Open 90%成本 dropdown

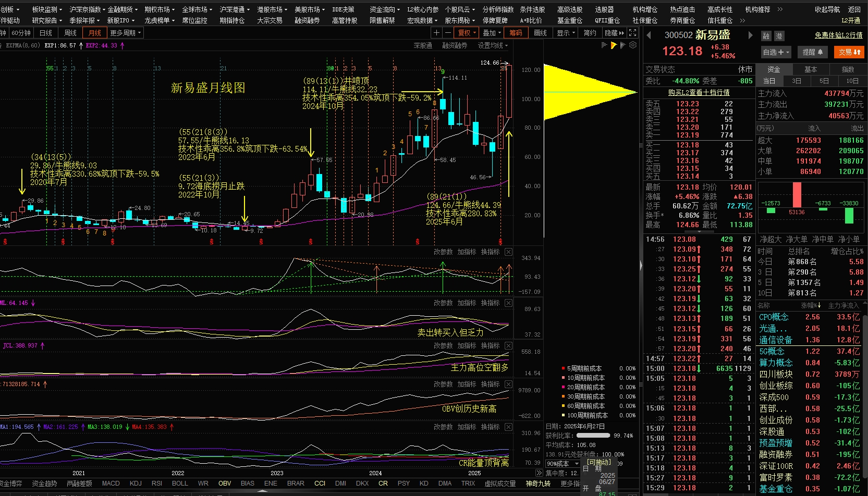click(563, 464)
